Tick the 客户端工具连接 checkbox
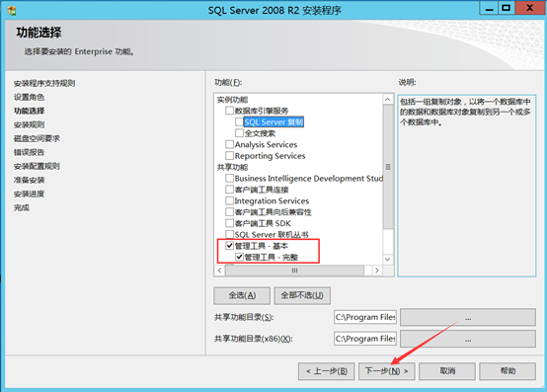 tap(229, 190)
